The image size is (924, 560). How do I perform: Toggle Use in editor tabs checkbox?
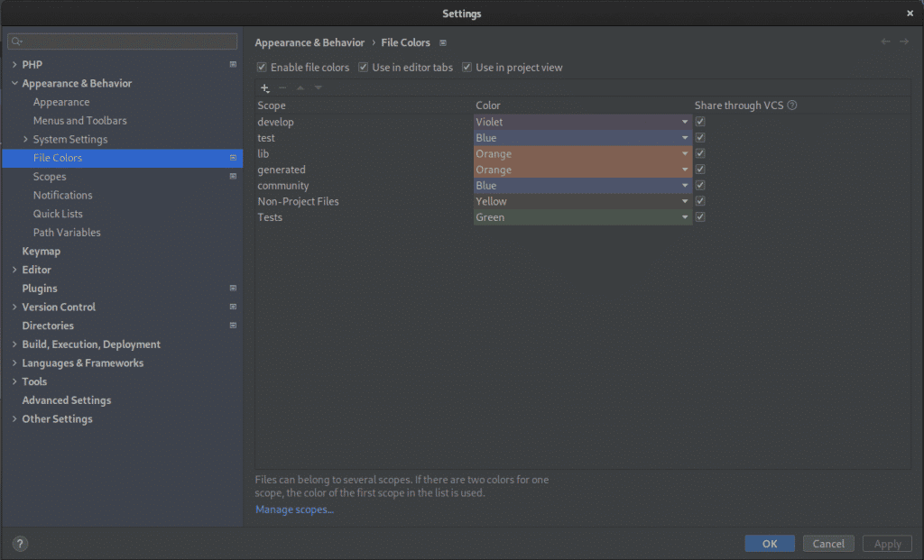tap(363, 67)
